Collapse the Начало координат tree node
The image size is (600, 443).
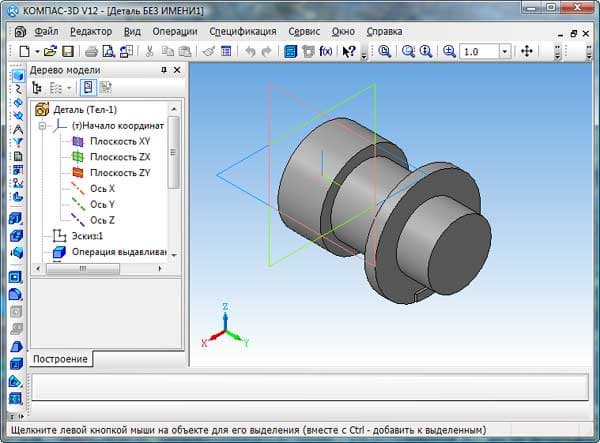42,125
